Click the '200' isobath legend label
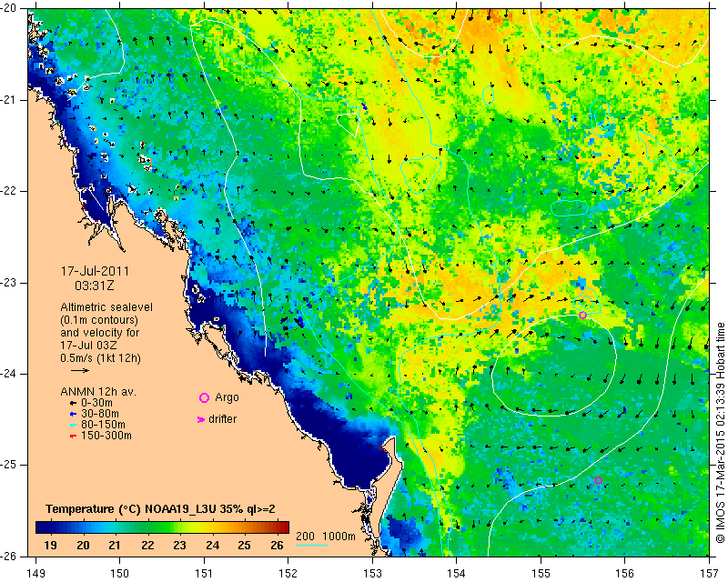 (x=305, y=537)
